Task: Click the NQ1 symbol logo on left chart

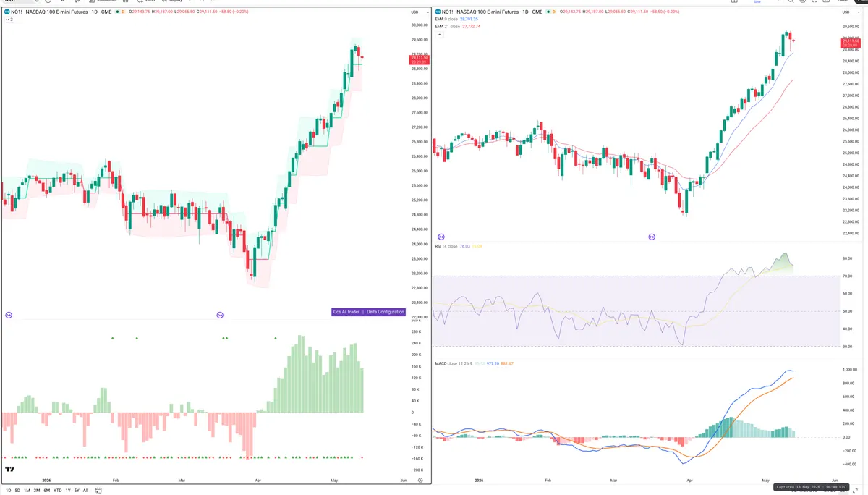Action: coord(7,12)
